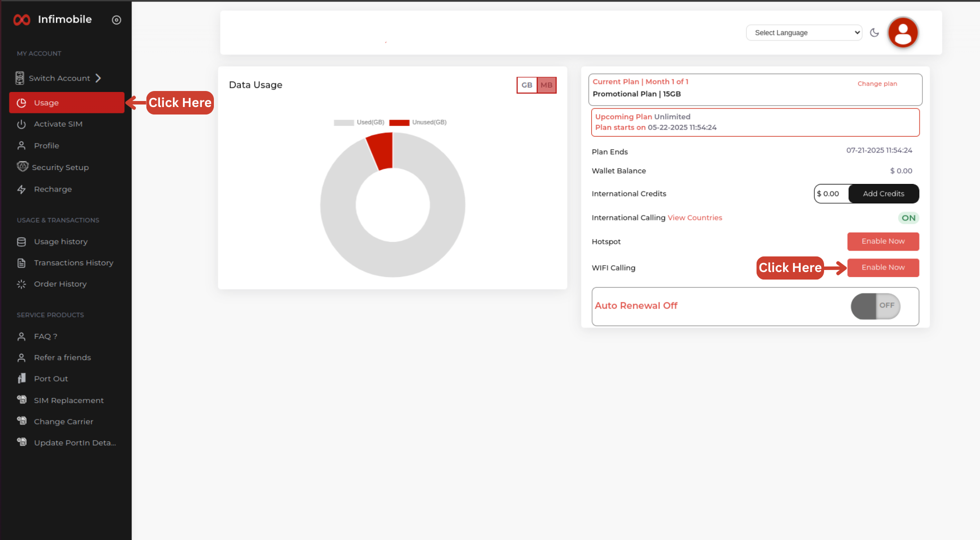Open the View Countries link
Viewport: 980px width, 540px height.
(695, 218)
